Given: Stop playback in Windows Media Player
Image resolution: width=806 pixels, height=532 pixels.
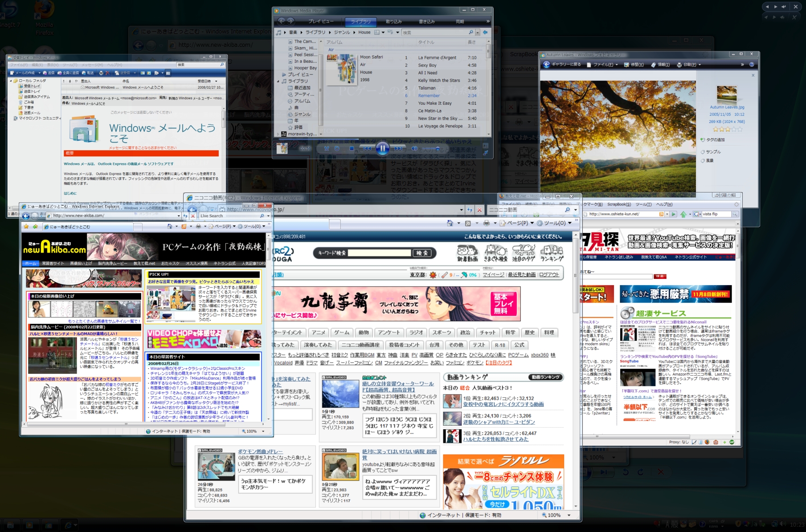Looking at the screenshot, I should pos(352,148).
